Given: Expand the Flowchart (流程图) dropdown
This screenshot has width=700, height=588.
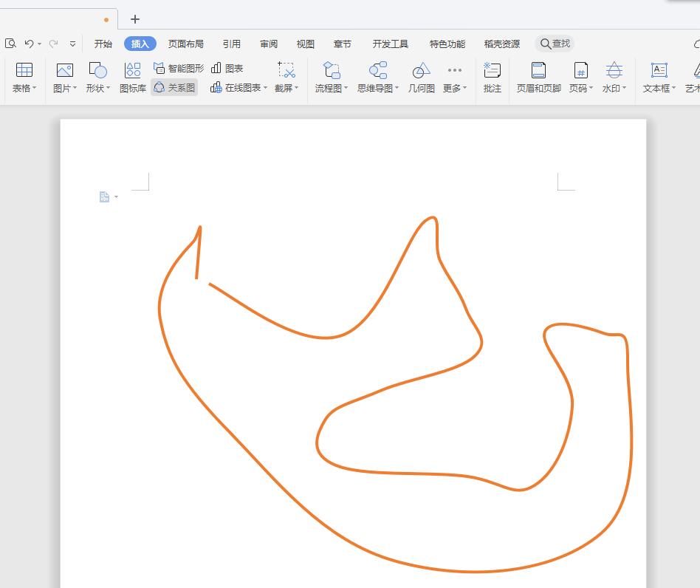Looking at the screenshot, I should coord(346,89).
